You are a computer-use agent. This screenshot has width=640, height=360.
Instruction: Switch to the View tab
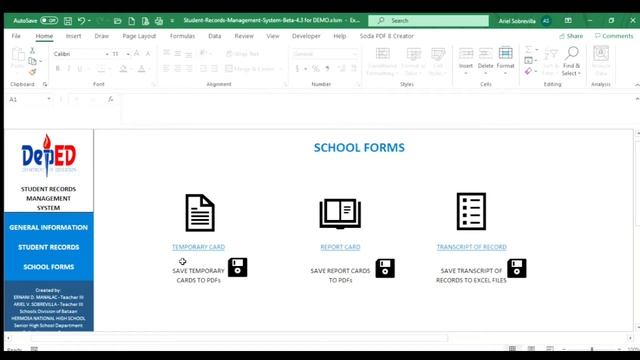click(x=273, y=36)
